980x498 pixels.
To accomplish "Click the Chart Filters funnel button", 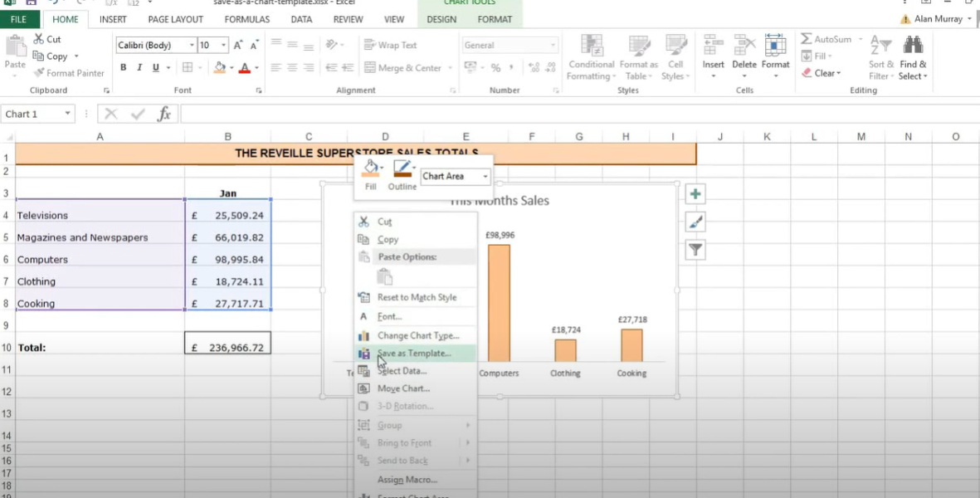I will (695, 250).
